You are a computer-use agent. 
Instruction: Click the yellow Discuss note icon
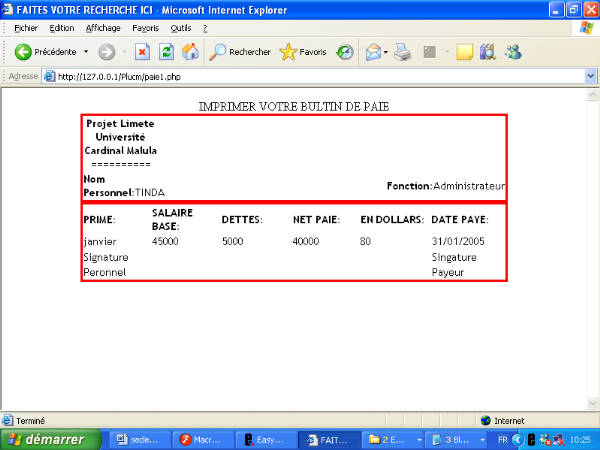click(x=465, y=52)
